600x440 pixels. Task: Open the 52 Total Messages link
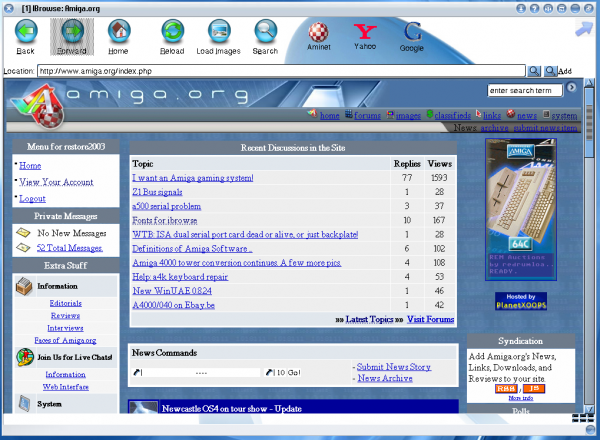point(70,248)
